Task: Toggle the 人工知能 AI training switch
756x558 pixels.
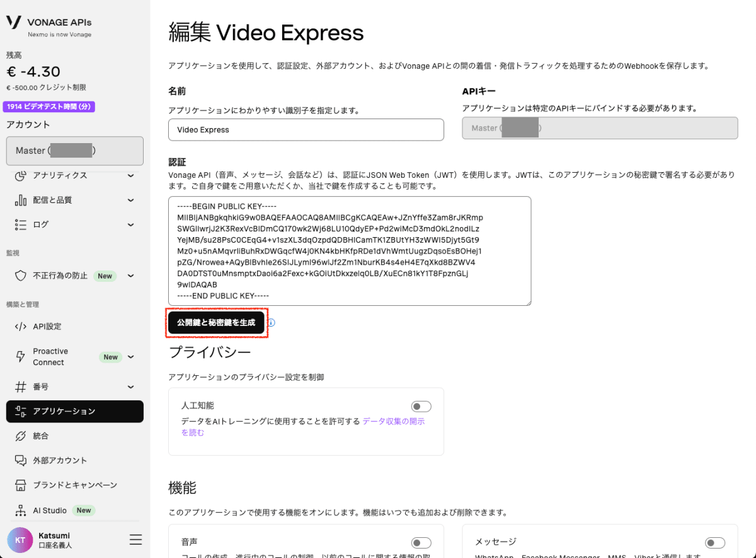Action: click(x=421, y=406)
